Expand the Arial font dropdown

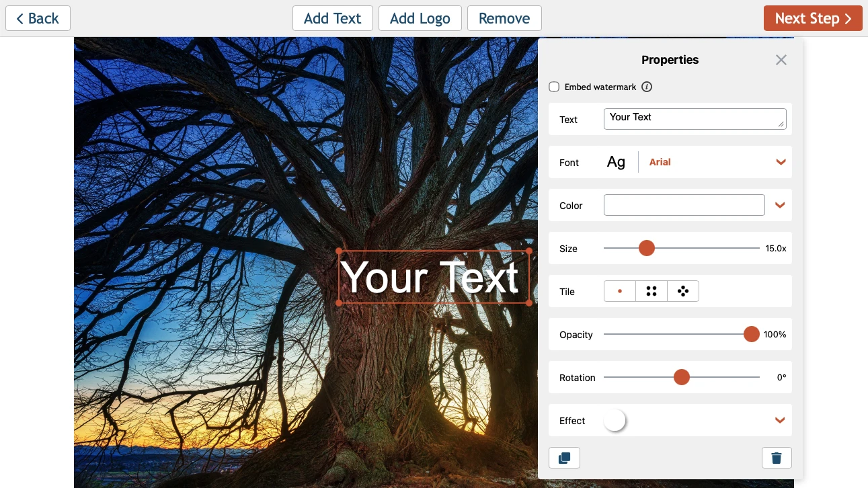[781, 162]
